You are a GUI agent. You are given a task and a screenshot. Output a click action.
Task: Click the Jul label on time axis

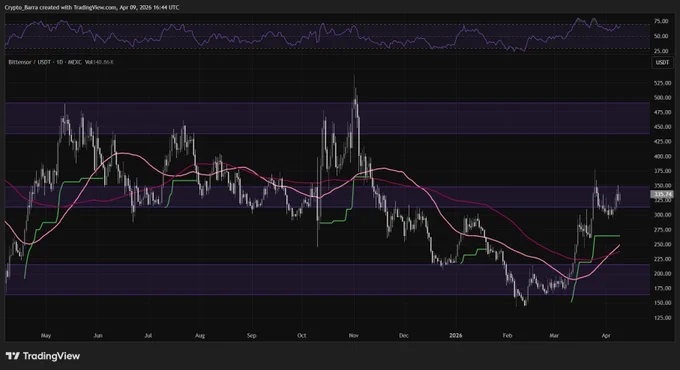point(148,336)
